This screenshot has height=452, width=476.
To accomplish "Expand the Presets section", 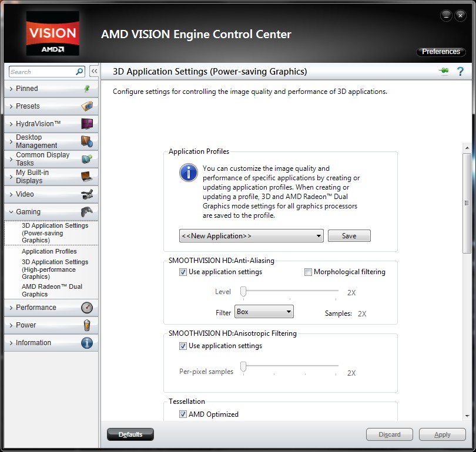I will pos(51,106).
